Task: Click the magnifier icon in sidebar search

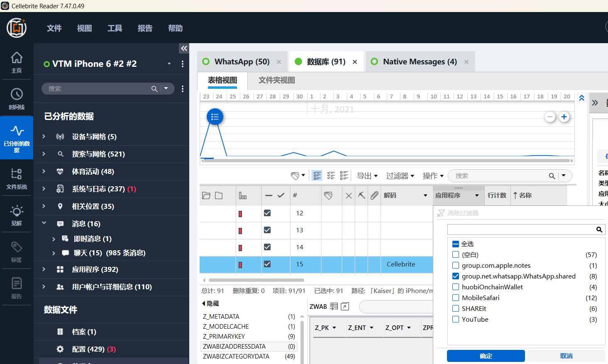Action: 154,89
